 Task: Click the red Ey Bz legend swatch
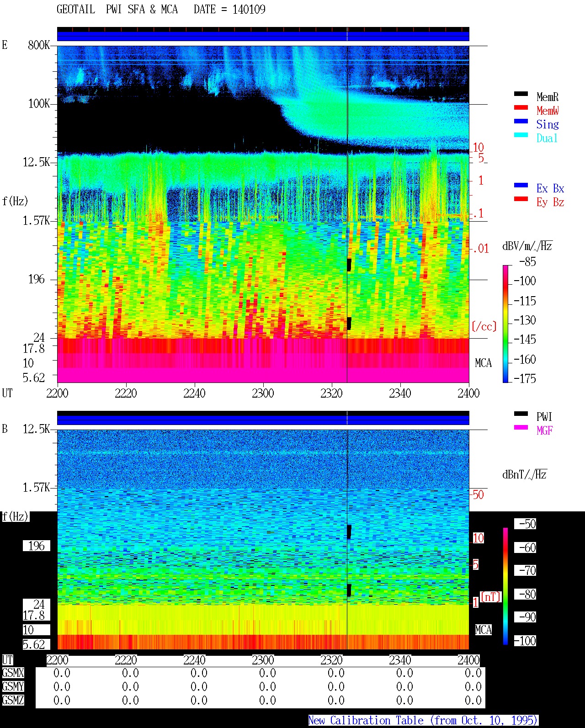[521, 199]
